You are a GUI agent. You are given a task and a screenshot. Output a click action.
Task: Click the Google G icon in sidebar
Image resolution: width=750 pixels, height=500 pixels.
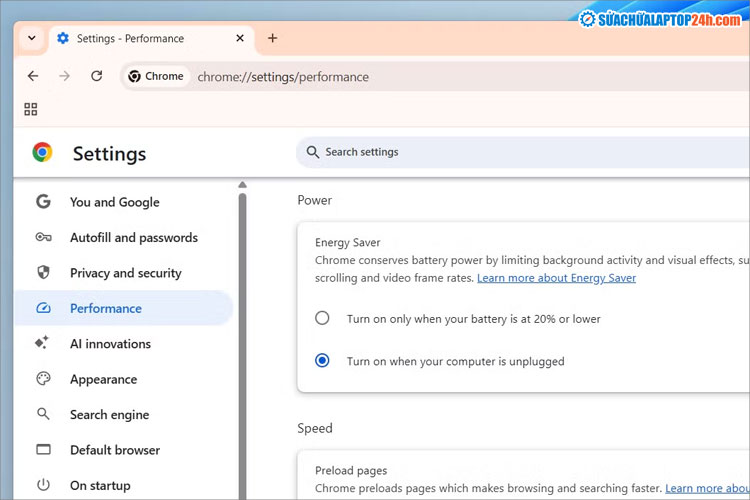tap(43, 201)
